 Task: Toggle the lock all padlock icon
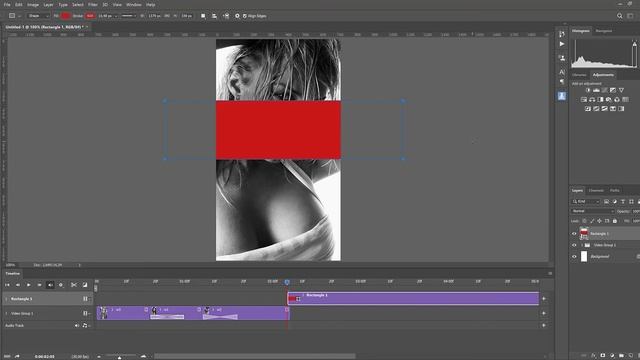click(x=615, y=221)
